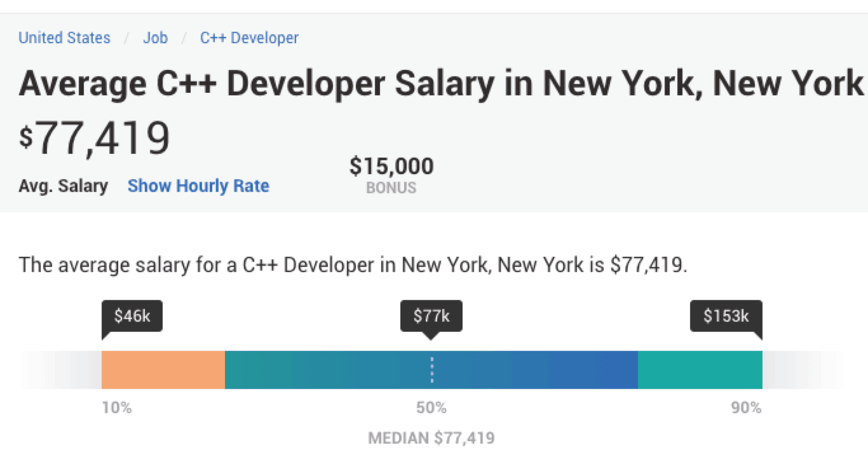This screenshot has height=464, width=868.
Task: Click the BONUS caption text
Action: (391, 188)
